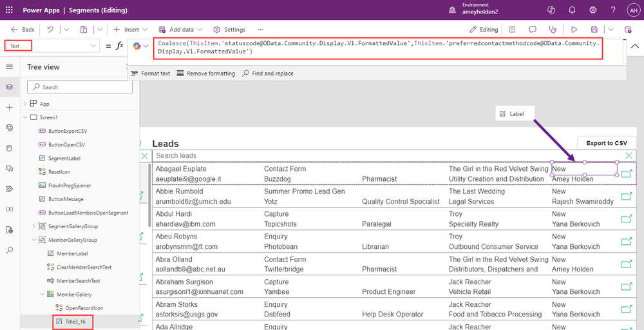This screenshot has width=644, height=330.
Task: Open the header settings gear
Action: coord(592,10)
